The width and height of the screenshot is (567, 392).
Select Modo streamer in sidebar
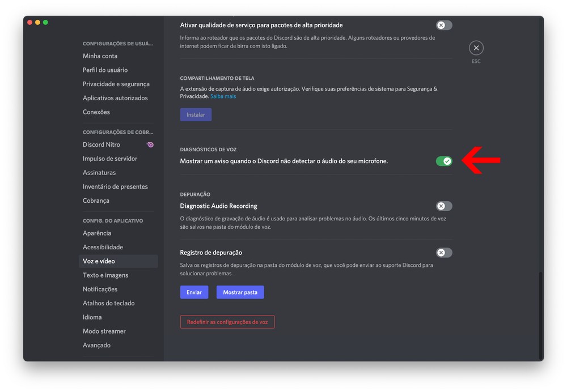point(104,331)
